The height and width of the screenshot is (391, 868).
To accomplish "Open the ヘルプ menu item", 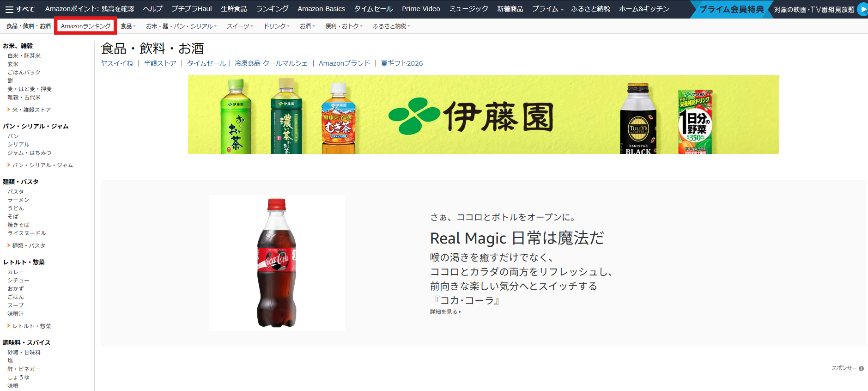I will [153, 9].
